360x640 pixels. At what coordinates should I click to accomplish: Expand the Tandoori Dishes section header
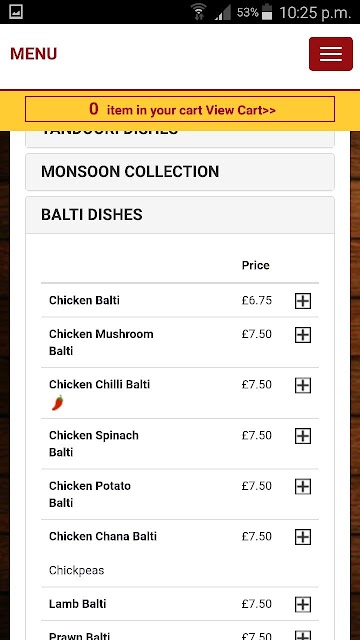click(x=180, y=138)
